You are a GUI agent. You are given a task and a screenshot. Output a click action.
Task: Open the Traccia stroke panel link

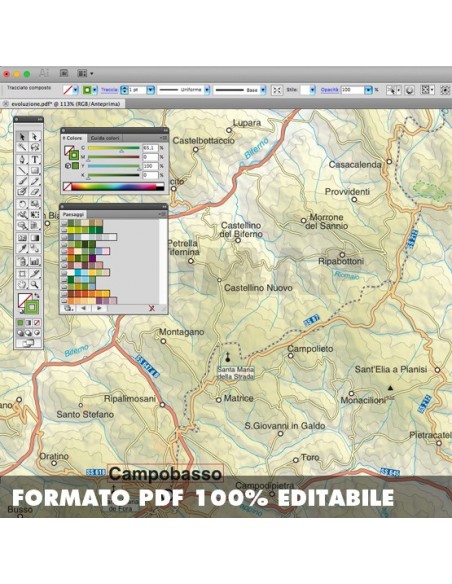[109, 90]
